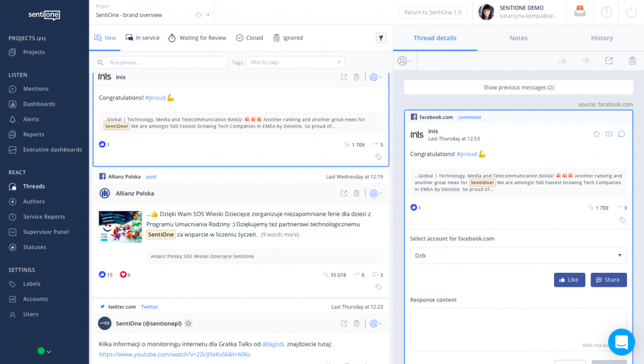Star the inis comment in thread details
644x364 pixels.
(596, 134)
